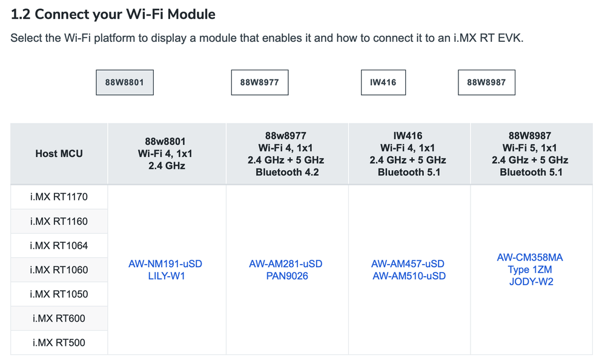Open the AW-NM191-uSD module link
This screenshot has width=605, height=364.
point(165,264)
